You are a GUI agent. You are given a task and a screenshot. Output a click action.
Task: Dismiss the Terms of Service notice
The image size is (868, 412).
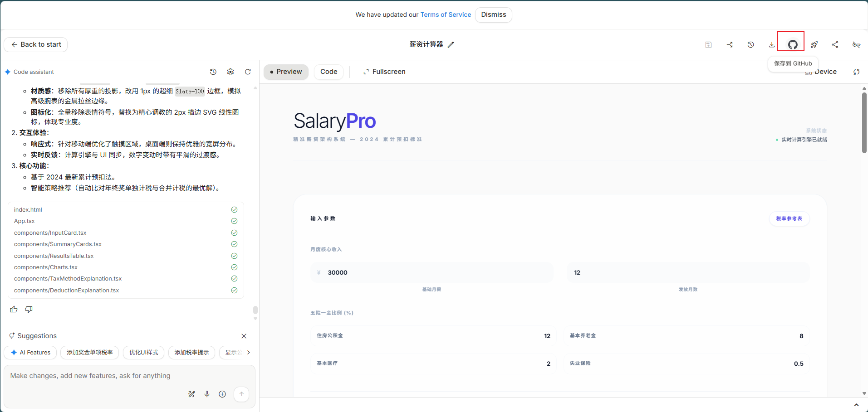[493, 15]
